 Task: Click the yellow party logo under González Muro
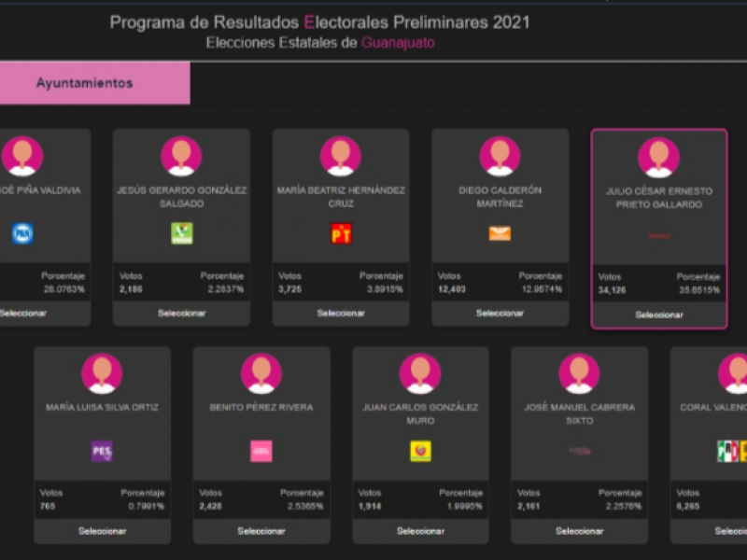pos(421,451)
